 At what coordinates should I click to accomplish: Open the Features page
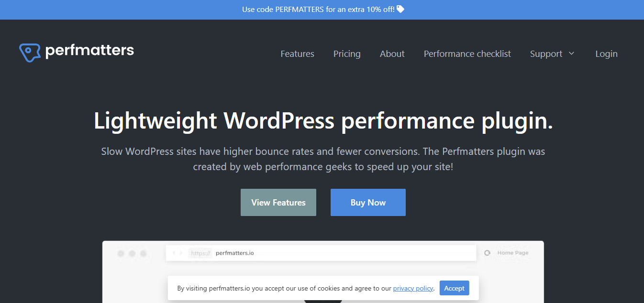[297, 54]
